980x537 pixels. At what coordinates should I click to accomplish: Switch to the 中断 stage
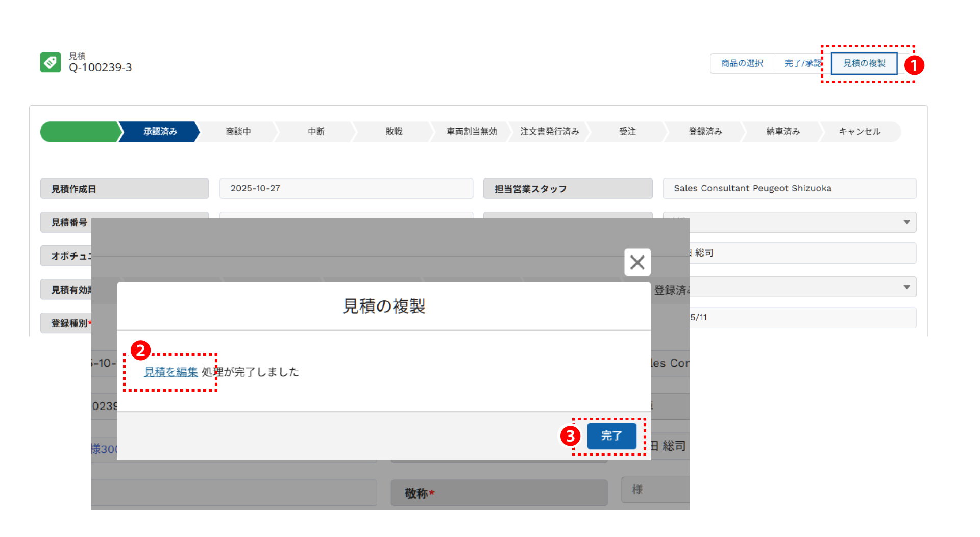tap(316, 132)
